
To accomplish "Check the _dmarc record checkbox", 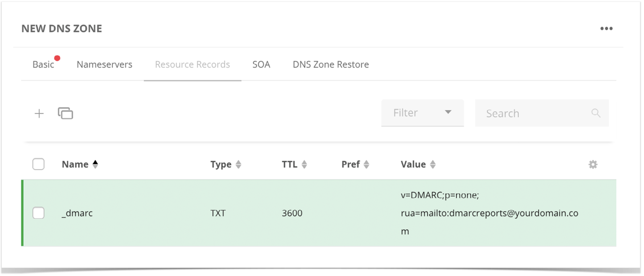I will pos(39,213).
